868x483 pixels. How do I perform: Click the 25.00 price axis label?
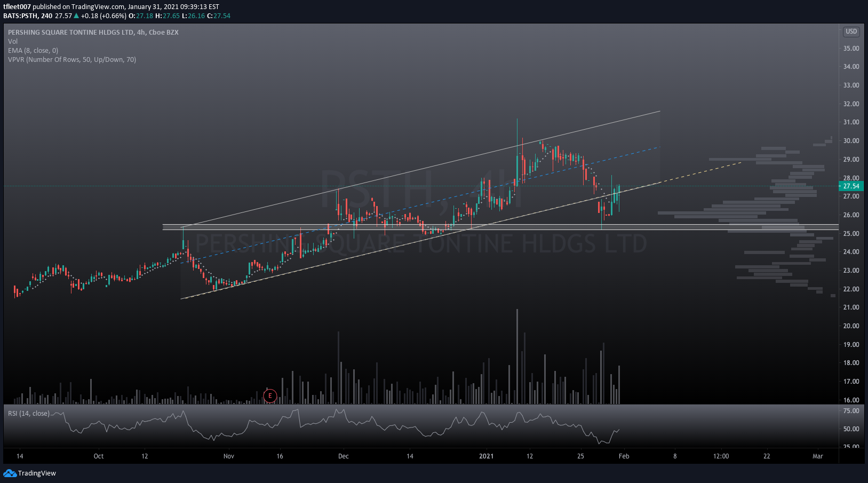coord(851,234)
